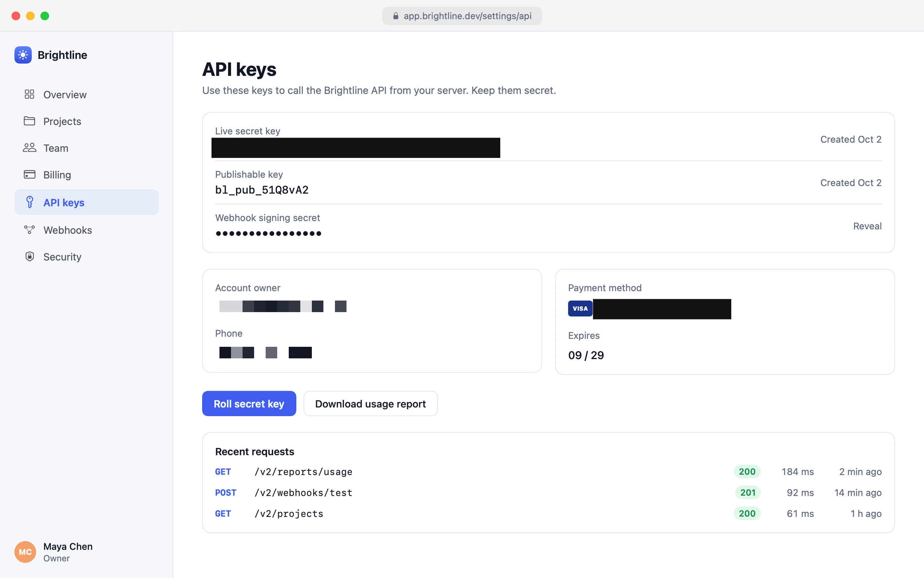924x578 pixels.
Task: Click the Overview grid icon
Action: (29, 94)
